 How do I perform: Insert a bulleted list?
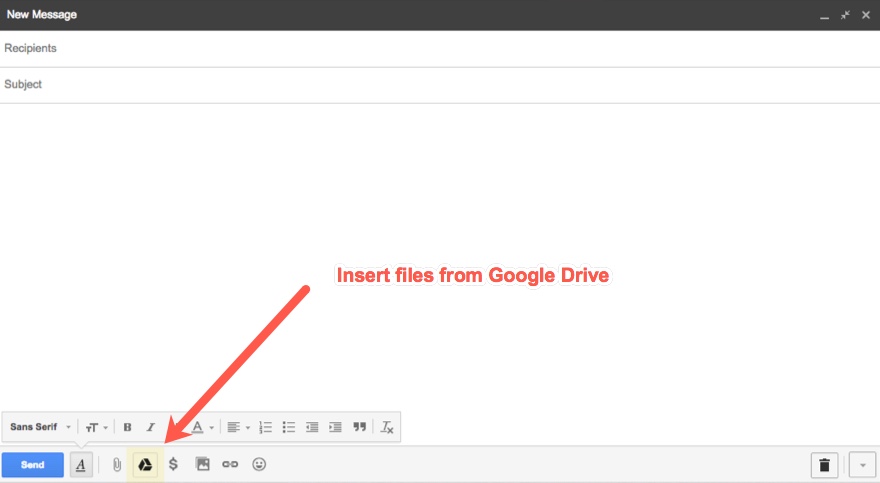click(x=288, y=427)
